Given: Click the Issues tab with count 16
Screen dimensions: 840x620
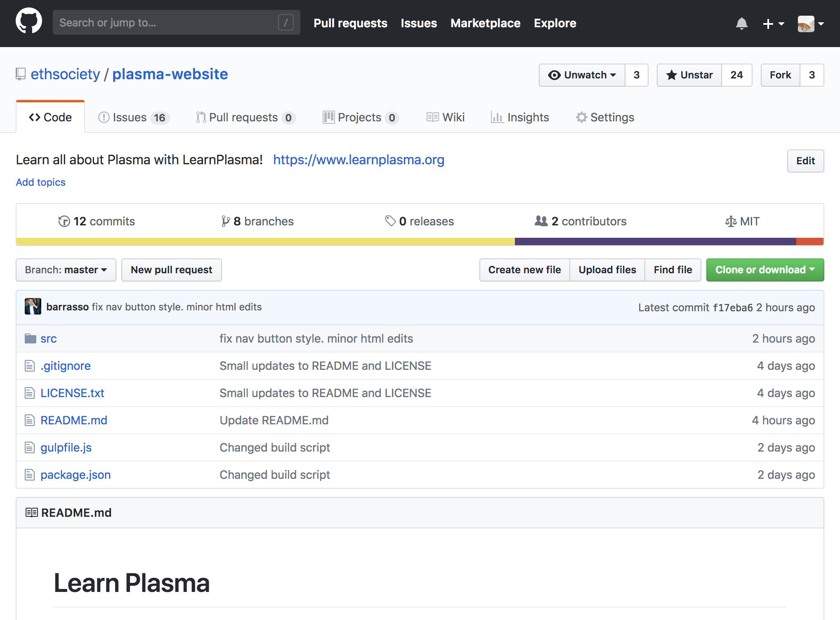Looking at the screenshot, I should [134, 117].
